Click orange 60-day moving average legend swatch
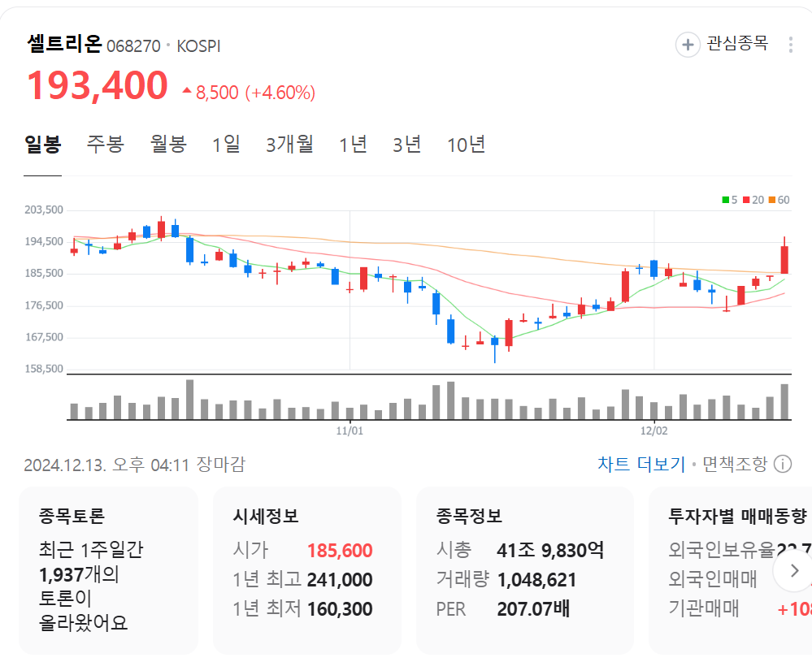Viewport: 812px width, 662px height. [772, 200]
